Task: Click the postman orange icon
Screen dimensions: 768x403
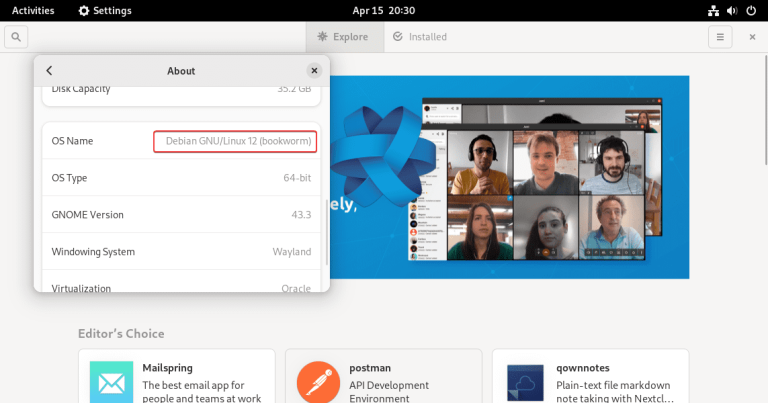Action: tap(318, 382)
